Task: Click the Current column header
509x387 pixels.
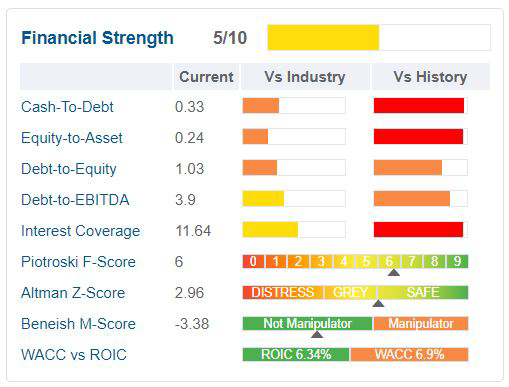Action: point(206,77)
